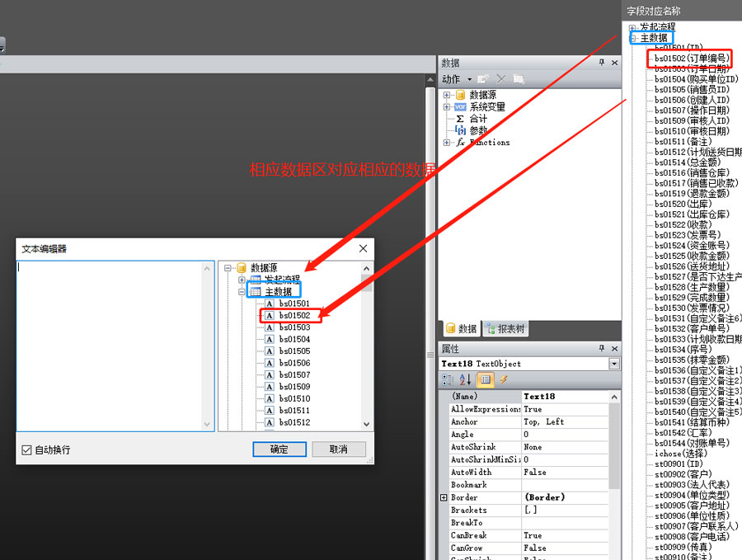Toggle the 自动换行 checkbox

(x=26, y=449)
